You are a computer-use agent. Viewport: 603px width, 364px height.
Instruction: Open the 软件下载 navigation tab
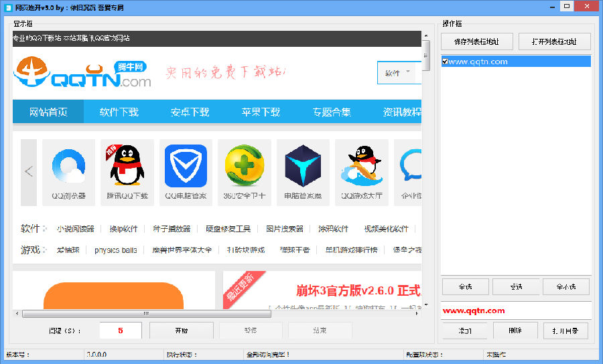(119, 112)
